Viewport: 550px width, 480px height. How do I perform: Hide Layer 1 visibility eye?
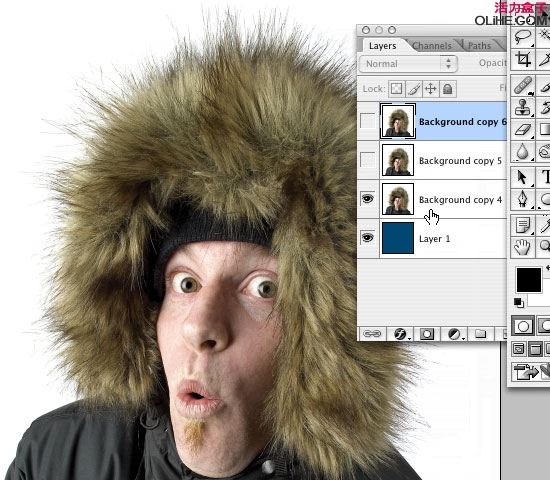368,238
